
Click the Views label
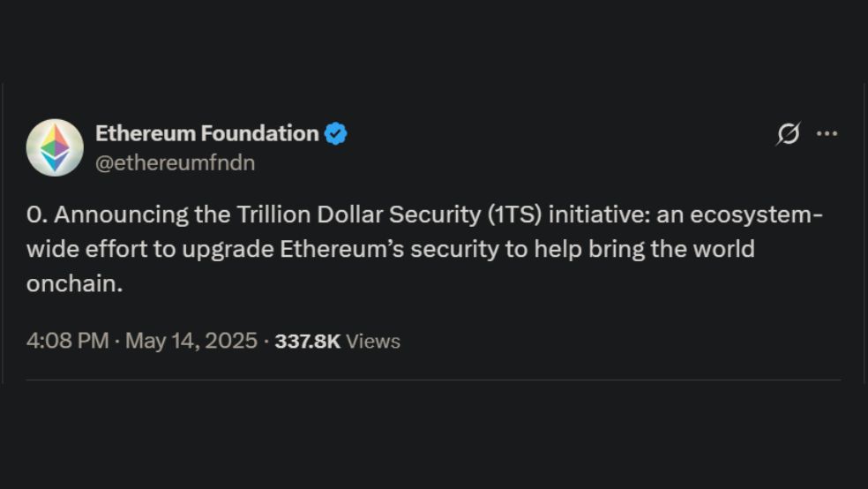pyautogui.click(x=373, y=341)
